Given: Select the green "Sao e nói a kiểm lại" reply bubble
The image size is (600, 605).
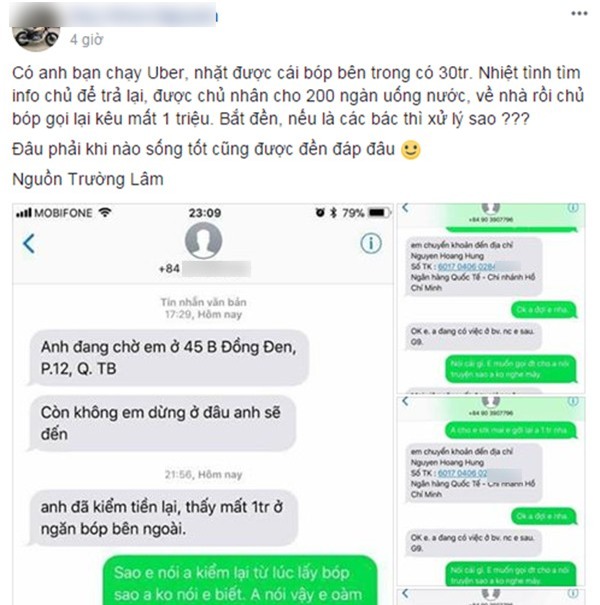Looking at the screenshot, I should (240, 580).
